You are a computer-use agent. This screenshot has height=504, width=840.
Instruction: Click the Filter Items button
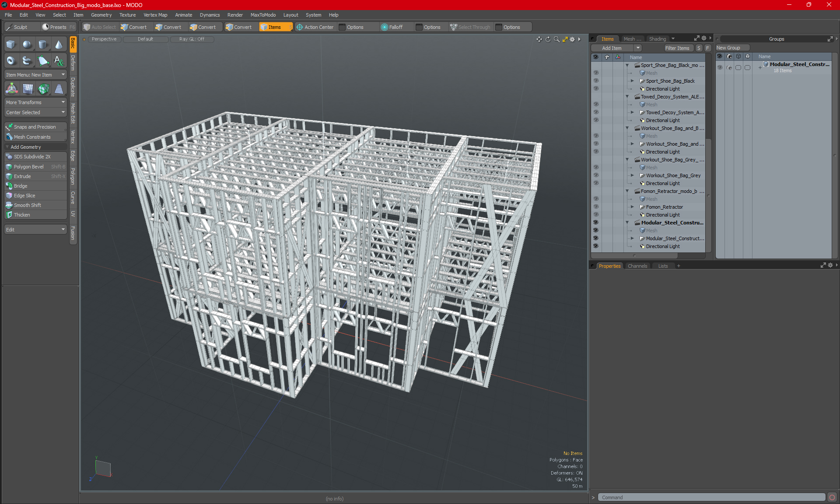[x=677, y=48]
